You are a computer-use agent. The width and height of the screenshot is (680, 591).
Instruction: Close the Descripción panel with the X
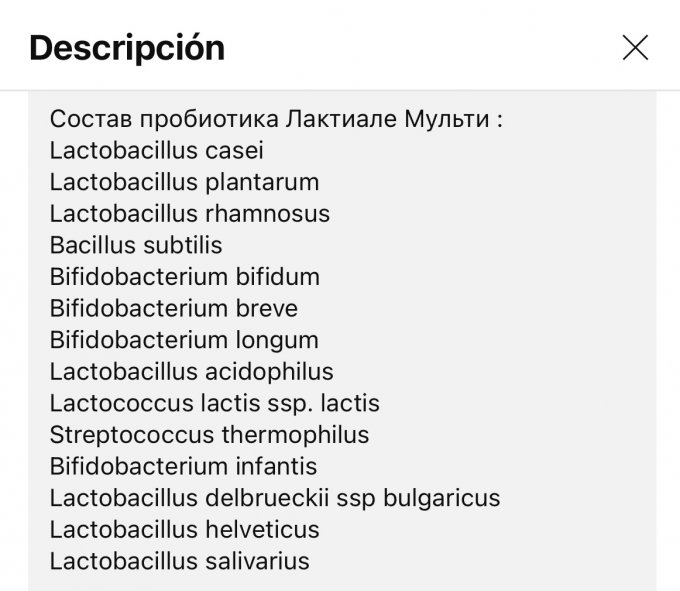pyautogui.click(x=635, y=47)
